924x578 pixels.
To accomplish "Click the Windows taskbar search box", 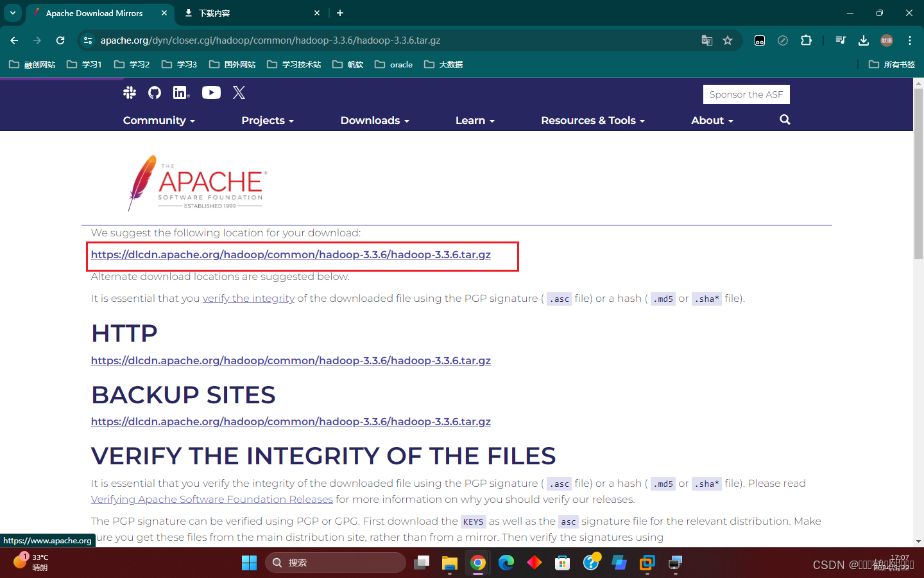I will click(x=335, y=563).
